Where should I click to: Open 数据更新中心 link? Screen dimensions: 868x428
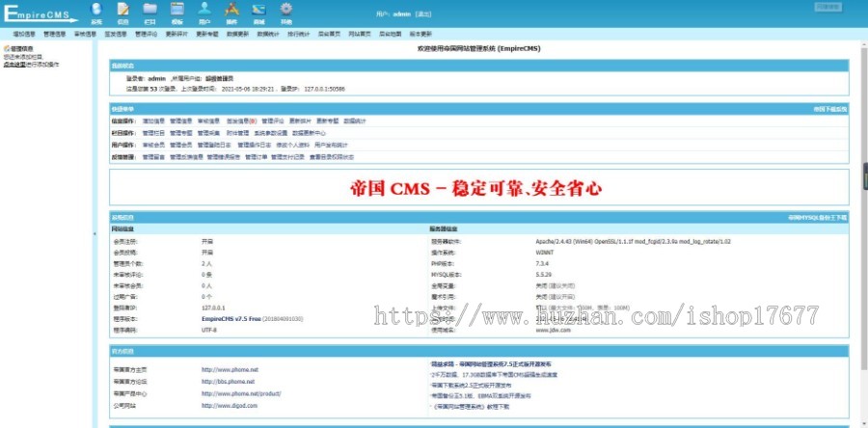[x=309, y=133]
